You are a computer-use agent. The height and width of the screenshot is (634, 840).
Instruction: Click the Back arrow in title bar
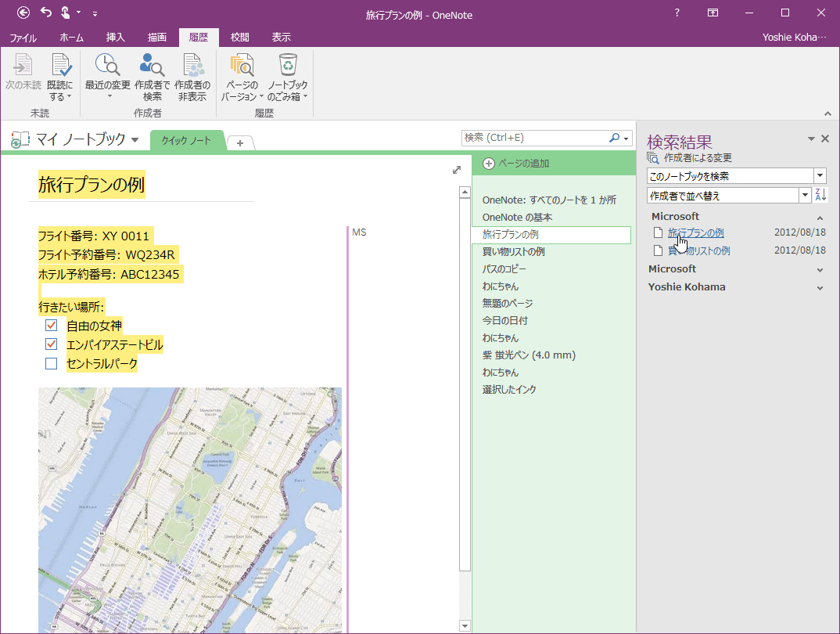tap(23, 13)
